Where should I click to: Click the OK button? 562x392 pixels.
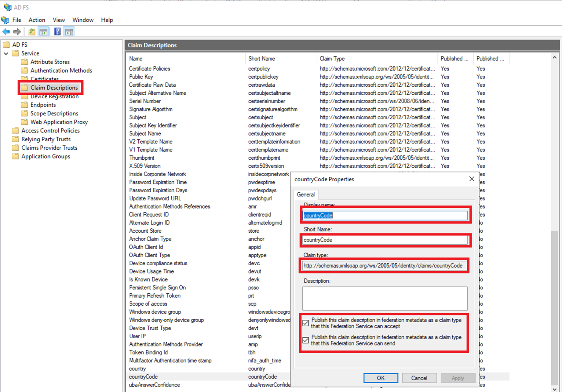pyautogui.click(x=381, y=378)
